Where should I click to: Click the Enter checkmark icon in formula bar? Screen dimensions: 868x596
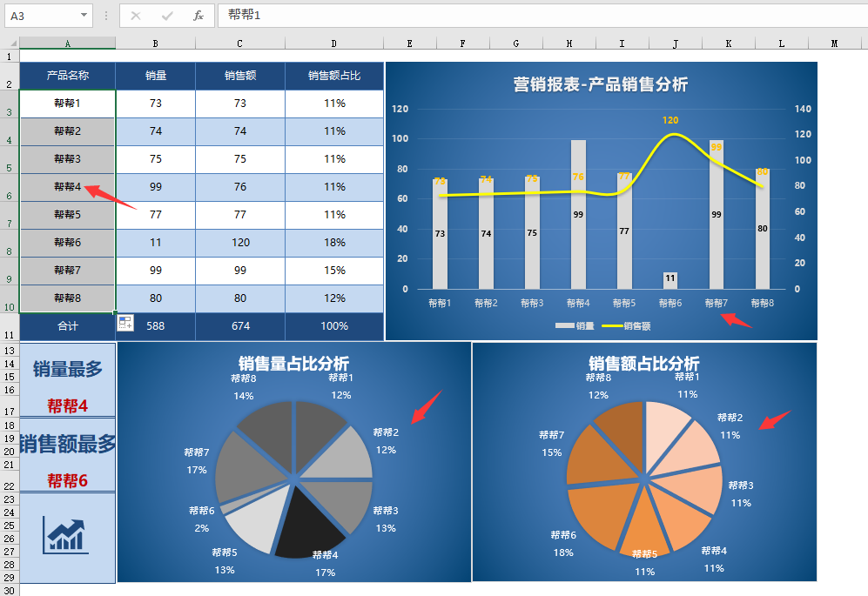coord(166,16)
